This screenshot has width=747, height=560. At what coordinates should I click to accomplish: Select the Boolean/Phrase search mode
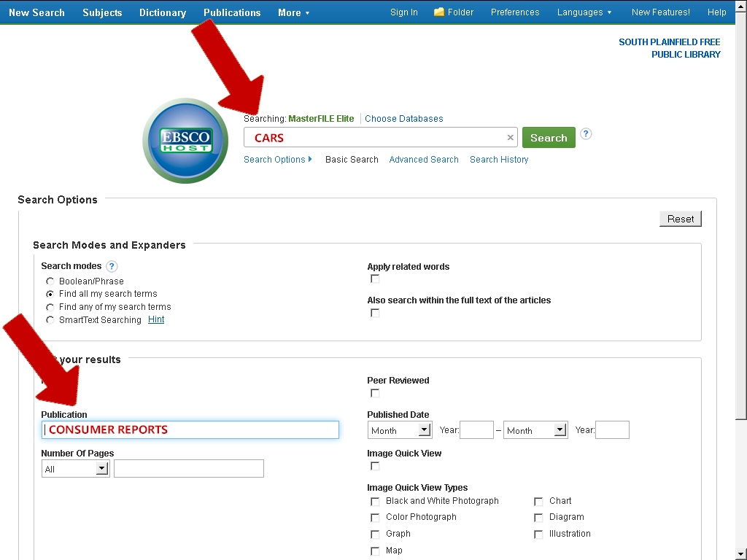pos(50,281)
